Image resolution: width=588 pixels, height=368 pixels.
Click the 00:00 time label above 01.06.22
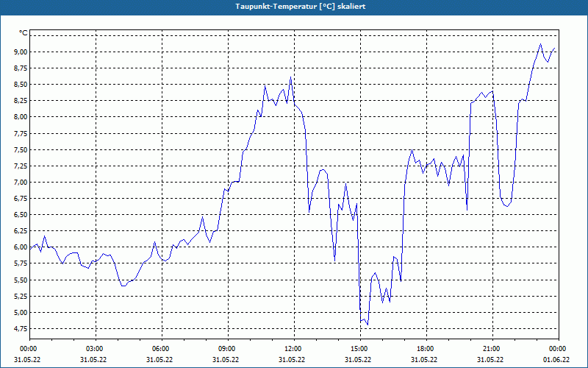558,349
